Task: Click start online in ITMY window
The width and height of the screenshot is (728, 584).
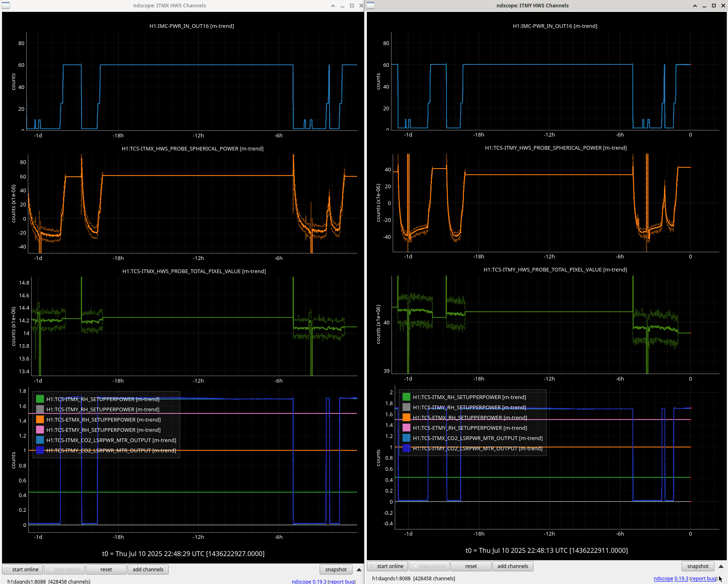Action: click(387, 566)
